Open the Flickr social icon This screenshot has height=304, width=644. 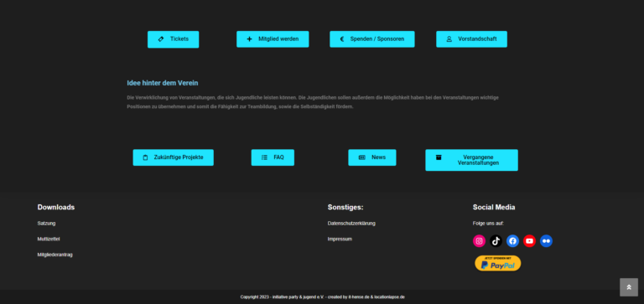coord(546,241)
